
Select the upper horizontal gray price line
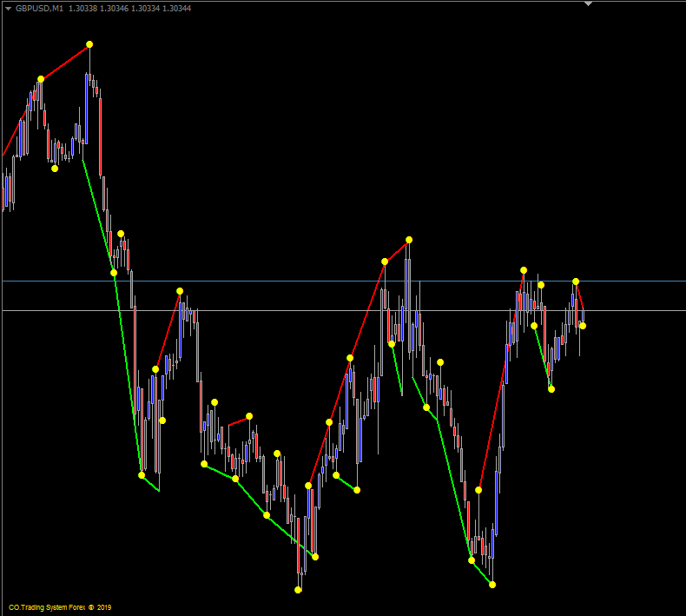pos(347,281)
